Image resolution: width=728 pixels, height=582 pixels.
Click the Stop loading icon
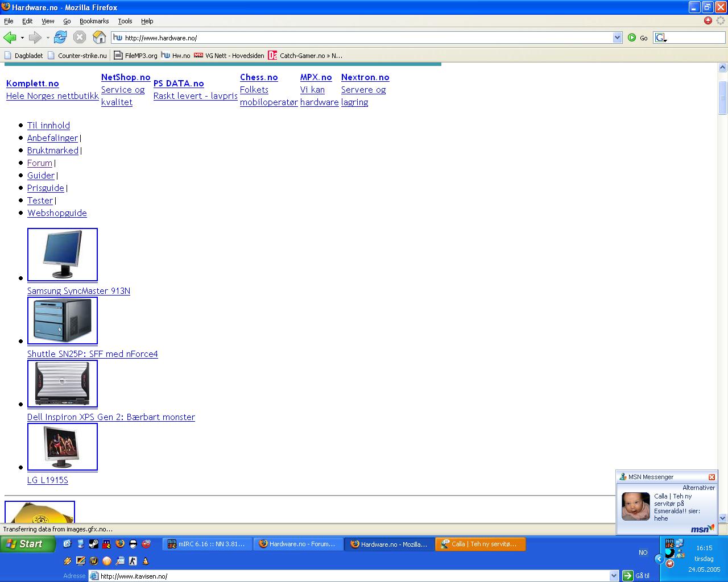[80, 38]
